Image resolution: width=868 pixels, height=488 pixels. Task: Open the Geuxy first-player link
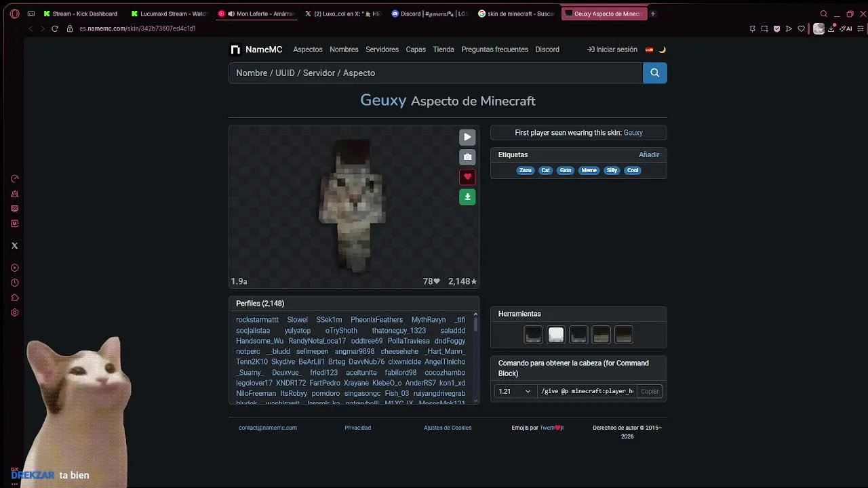[x=633, y=133]
